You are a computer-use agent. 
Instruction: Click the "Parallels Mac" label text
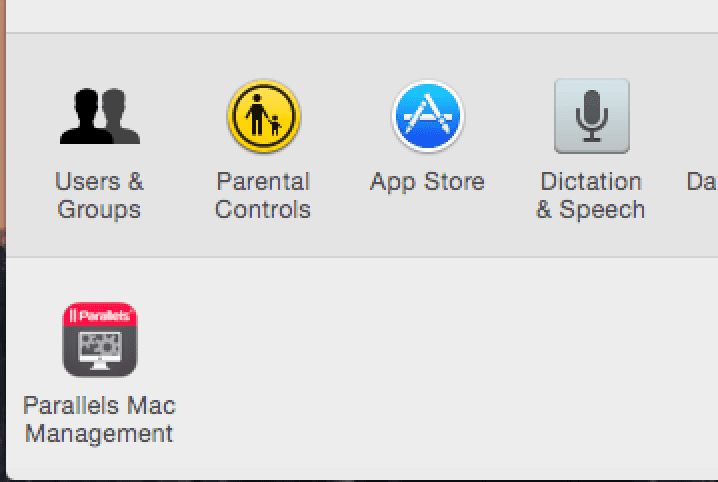99,405
